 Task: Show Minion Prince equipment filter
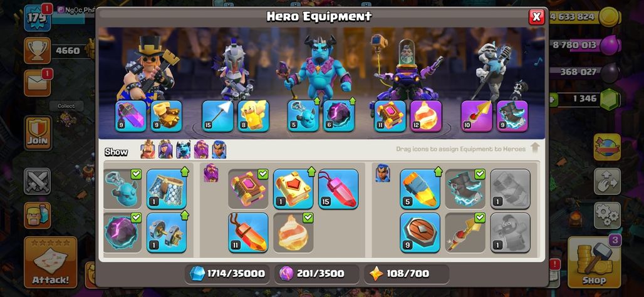(x=183, y=150)
